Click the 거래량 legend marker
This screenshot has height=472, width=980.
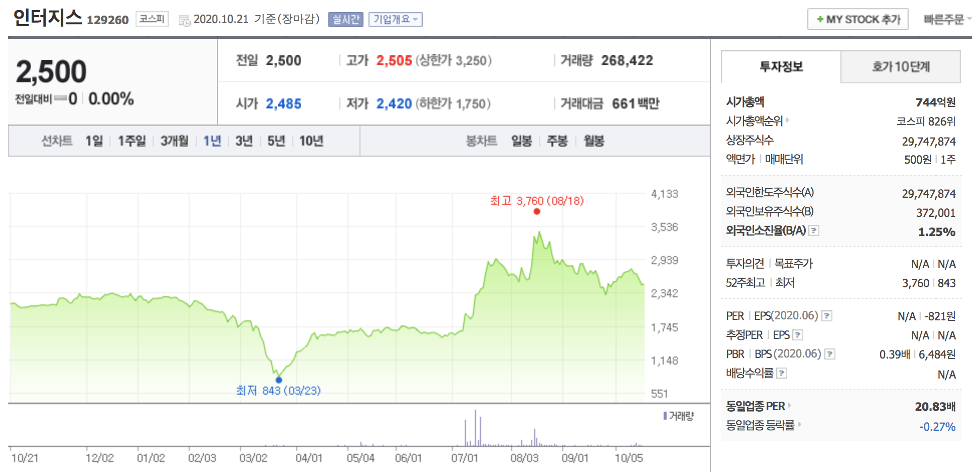(x=665, y=416)
